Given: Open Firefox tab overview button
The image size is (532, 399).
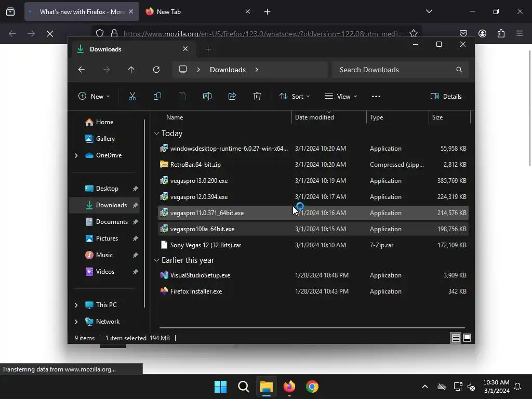Looking at the screenshot, I should tap(10, 11).
